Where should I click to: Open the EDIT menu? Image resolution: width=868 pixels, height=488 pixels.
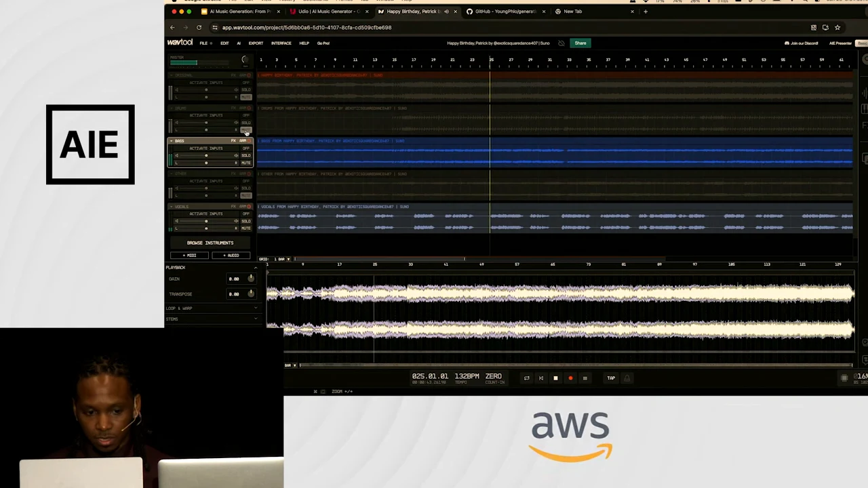pyautogui.click(x=224, y=43)
